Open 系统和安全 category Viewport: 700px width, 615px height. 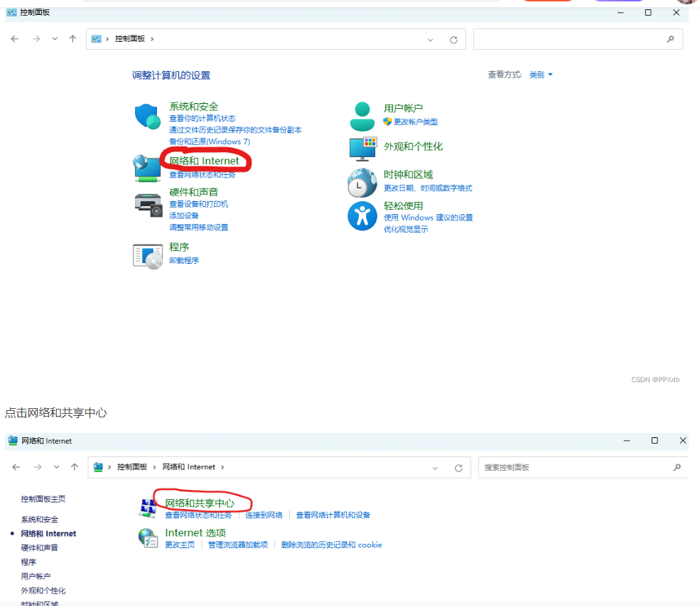[x=194, y=107]
